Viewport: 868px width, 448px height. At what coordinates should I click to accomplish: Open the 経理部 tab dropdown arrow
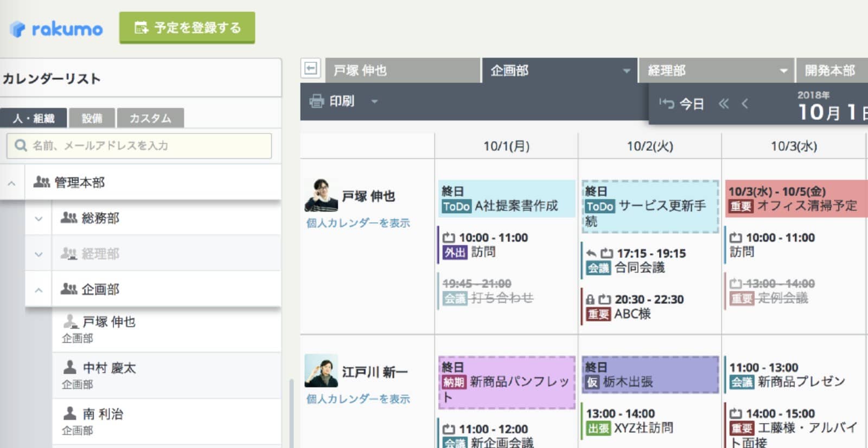coord(783,71)
